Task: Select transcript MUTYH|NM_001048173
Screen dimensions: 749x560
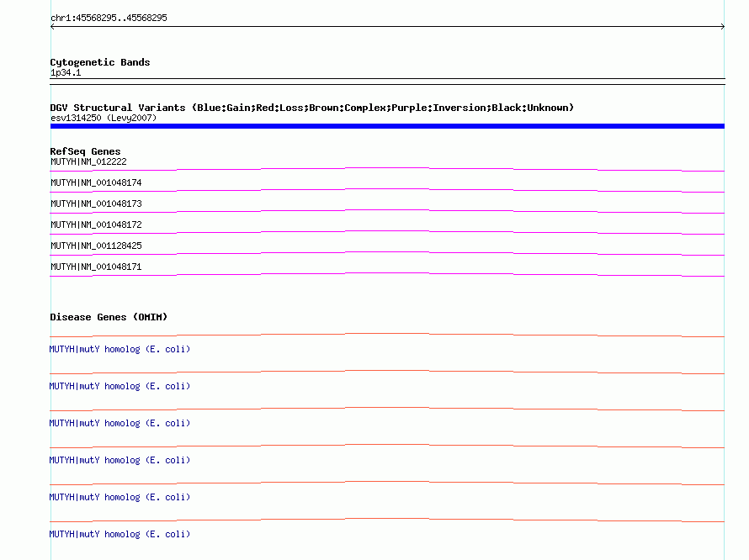Action: tap(96, 203)
